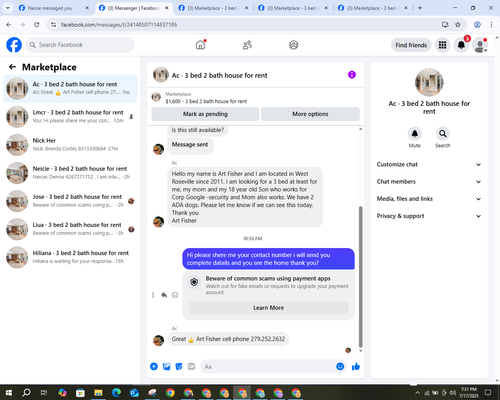The width and height of the screenshot is (500, 400).
Task: Open Microsoft Edge from the taskbar
Action: (116, 393)
